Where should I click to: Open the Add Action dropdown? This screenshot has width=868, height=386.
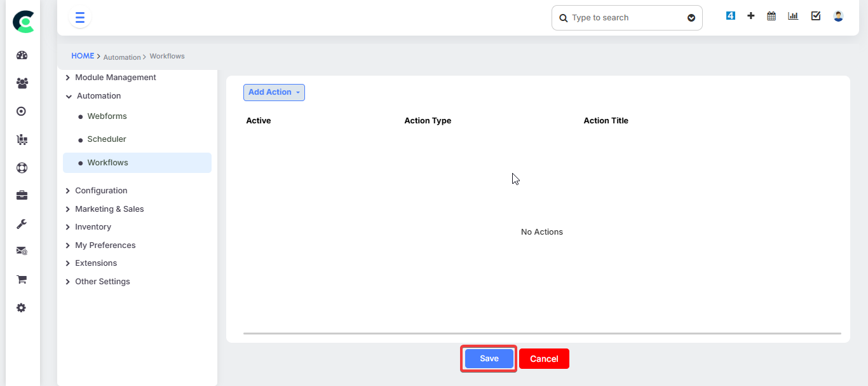click(274, 92)
